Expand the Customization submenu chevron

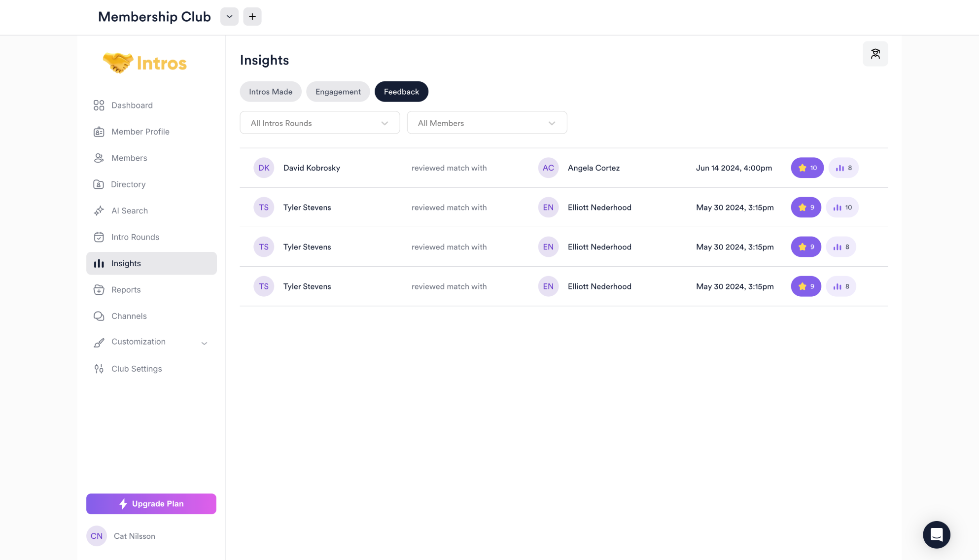(x=204, y=343)
